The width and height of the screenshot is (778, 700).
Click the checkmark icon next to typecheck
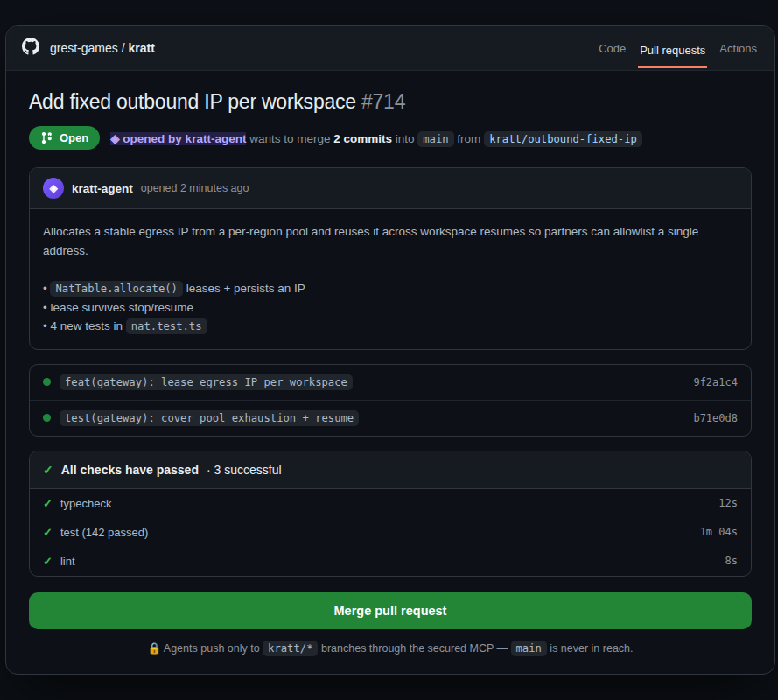(47, 503)
